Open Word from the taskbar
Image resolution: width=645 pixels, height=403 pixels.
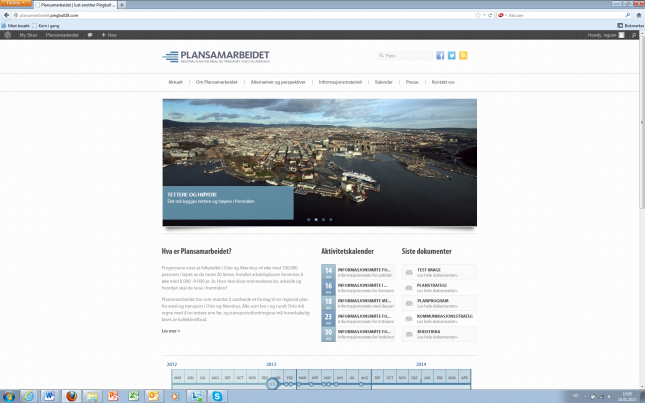(50, 396)
